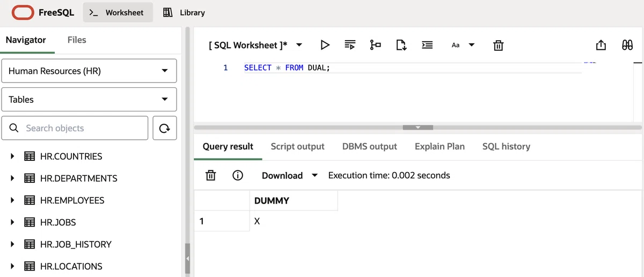
Task: Click the HR.EMPLOYEES table name
Action: pyautogui.click(x=72, y=200)
